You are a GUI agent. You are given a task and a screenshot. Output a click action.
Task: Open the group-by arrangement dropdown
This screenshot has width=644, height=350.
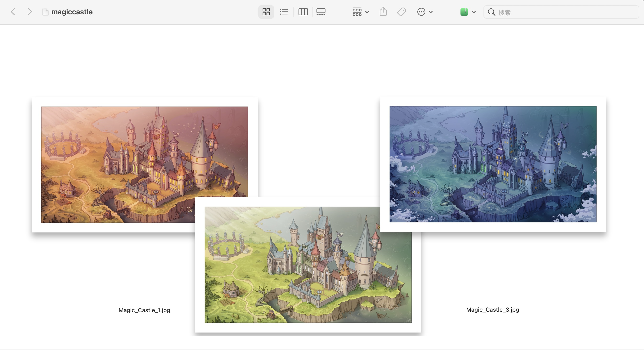click(361, 12)
